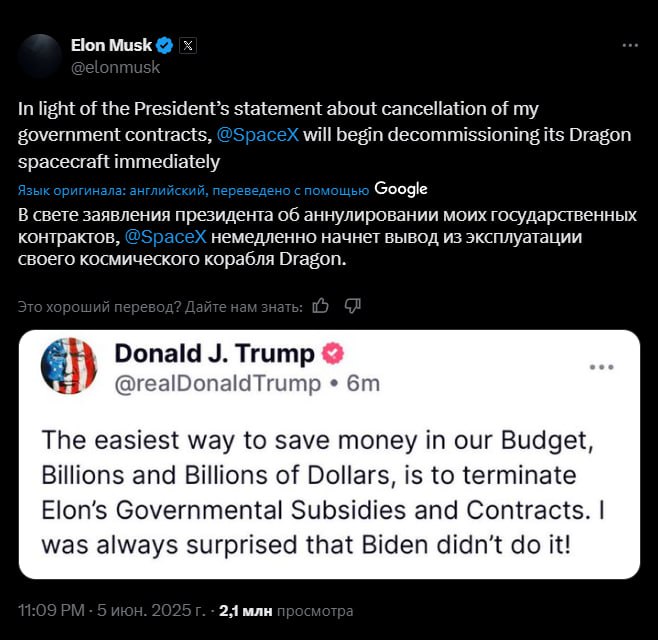Open the @elonmusk handle link

[115, 67]
